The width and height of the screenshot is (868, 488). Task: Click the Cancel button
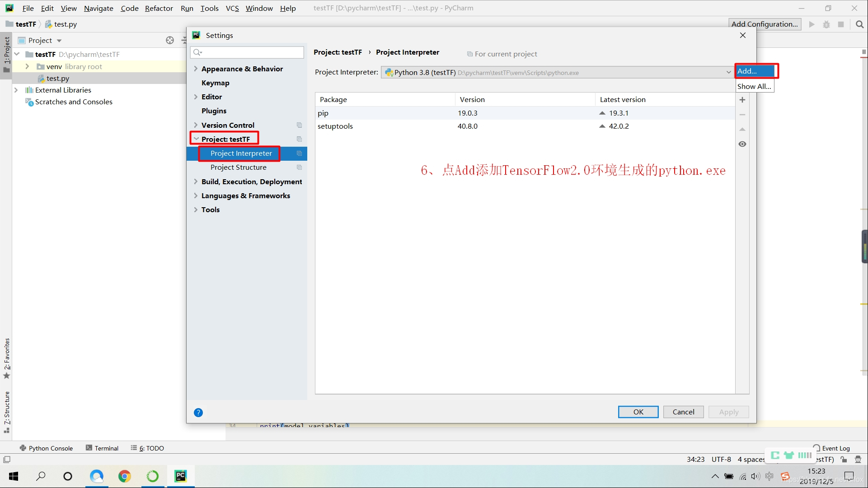pos(683,412)
